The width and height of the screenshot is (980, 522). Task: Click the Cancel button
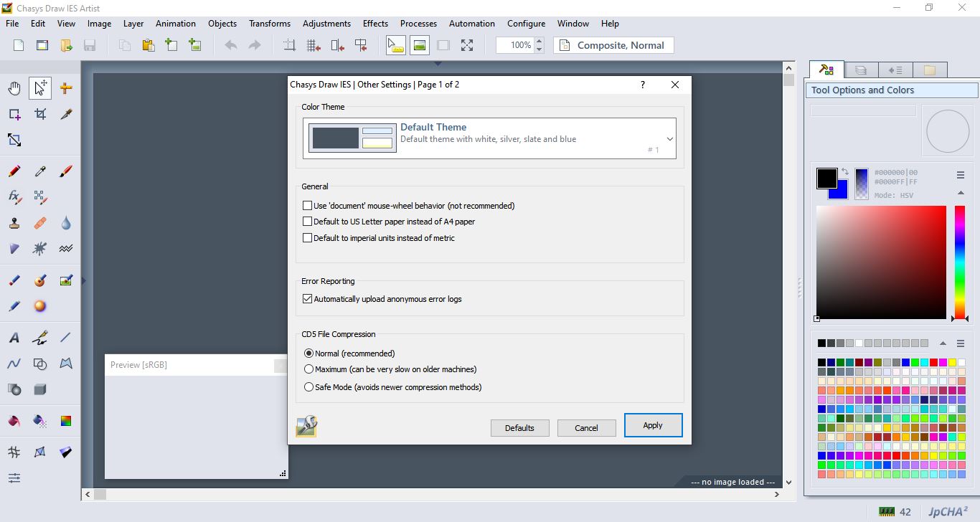click(x=586, y=428)
